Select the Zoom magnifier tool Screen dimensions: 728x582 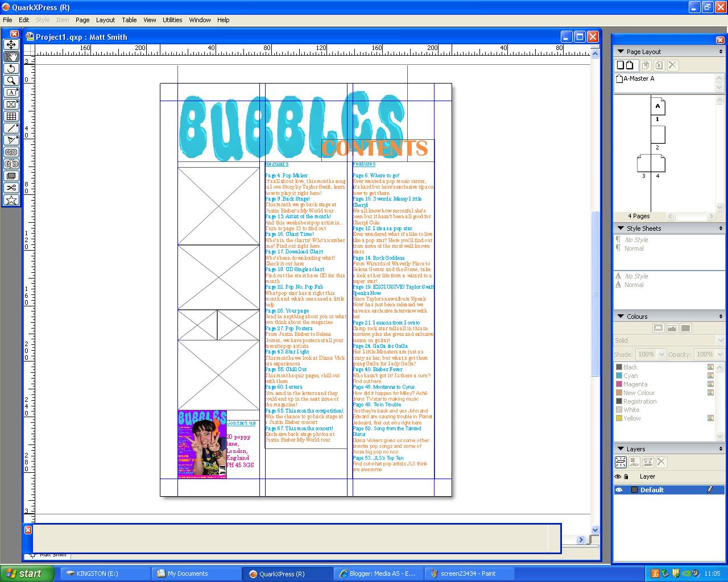tap(11, 80)
